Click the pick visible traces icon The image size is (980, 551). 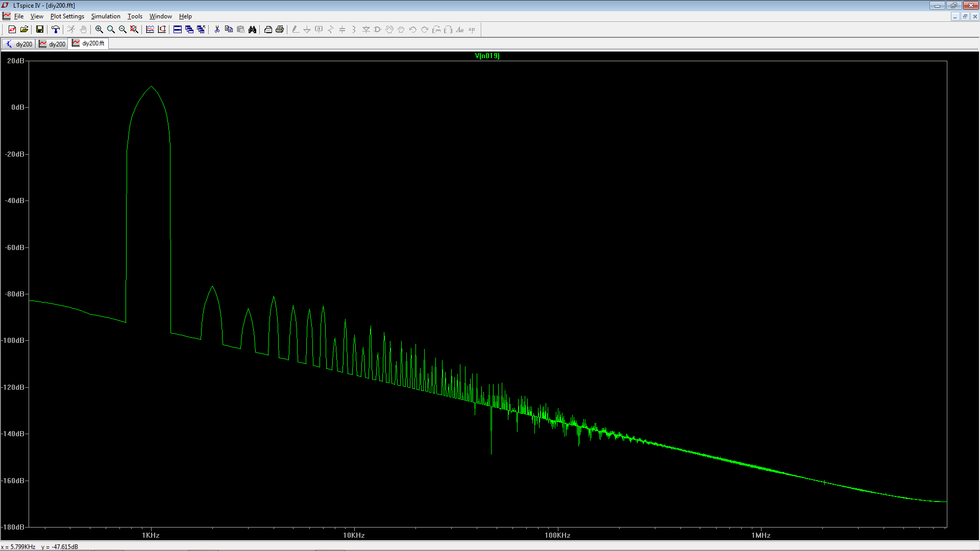(150, 30)
